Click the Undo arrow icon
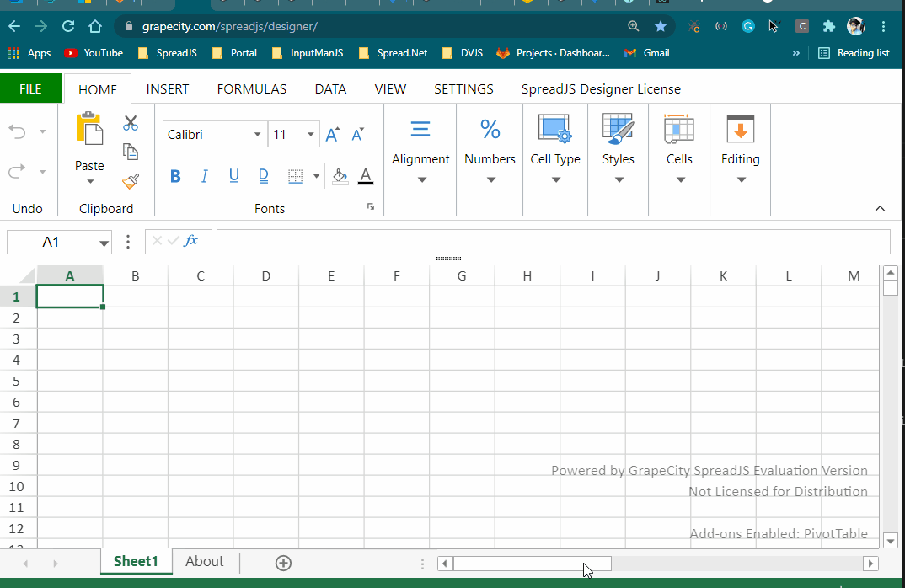Screen dimensions: 905x588 (x=18, y=131)
